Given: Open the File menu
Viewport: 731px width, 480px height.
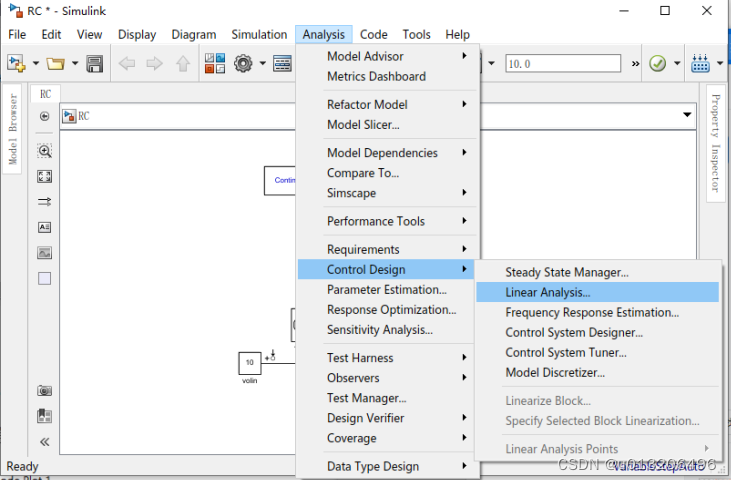Looking at the screenshot, I should (x=17, y=34).
